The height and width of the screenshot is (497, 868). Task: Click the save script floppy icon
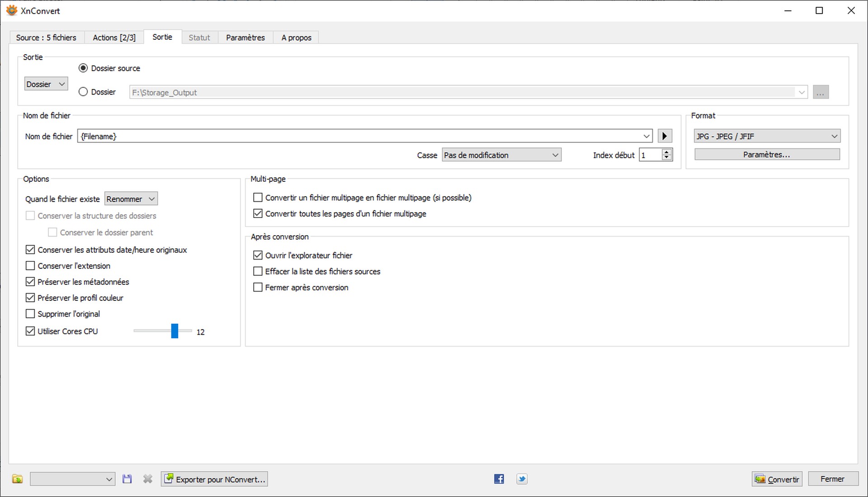[127, 479]
